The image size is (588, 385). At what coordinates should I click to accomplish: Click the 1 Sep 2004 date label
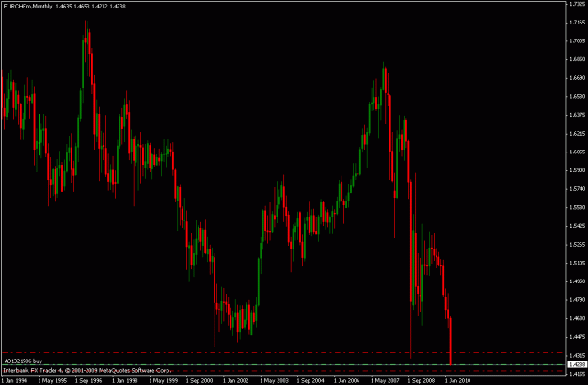pyautogui.click(x=310, y=381)
